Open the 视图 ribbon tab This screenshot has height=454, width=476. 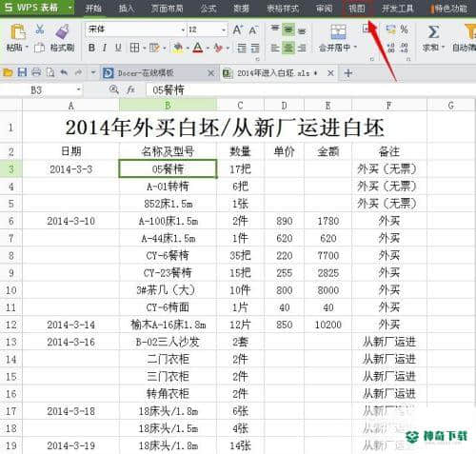(x=357, y=9)
